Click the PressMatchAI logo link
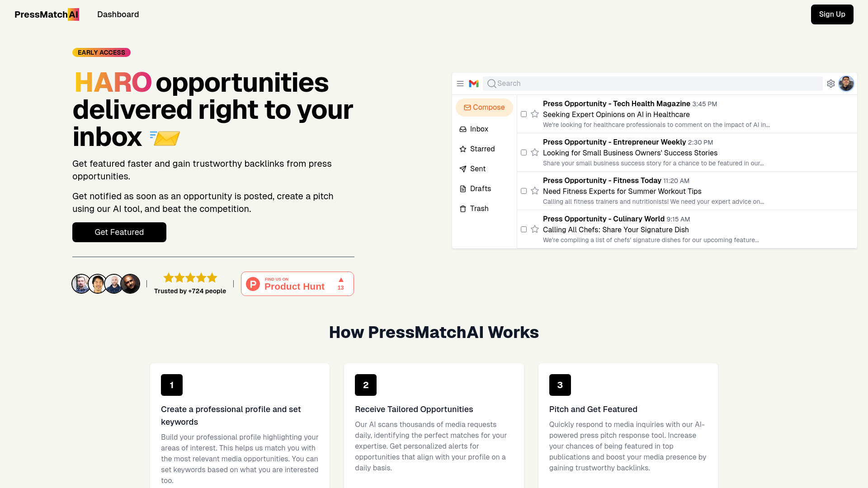868x488 pixels. tap(47, 14)
